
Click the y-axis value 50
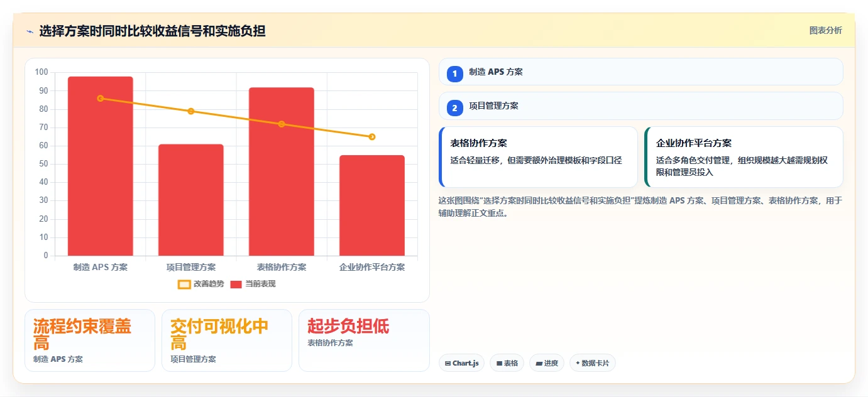(x=43, y=164)
